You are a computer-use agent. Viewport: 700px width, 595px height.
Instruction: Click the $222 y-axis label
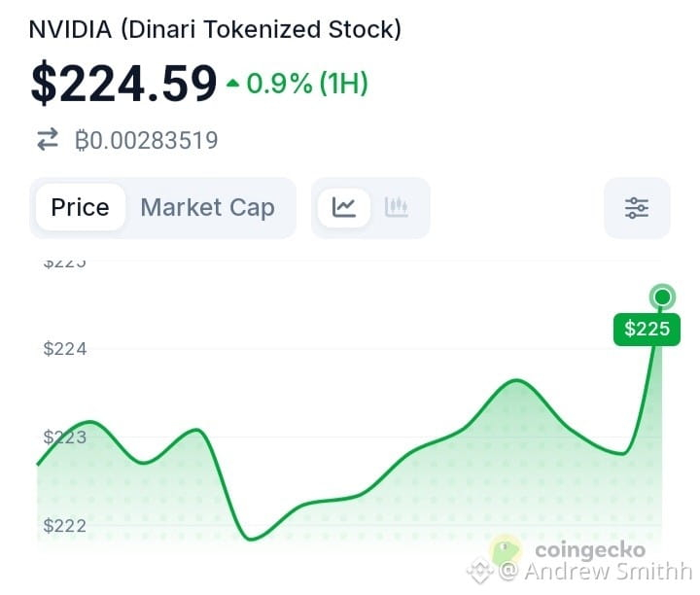pyautogui.click(x=65, y=525)
